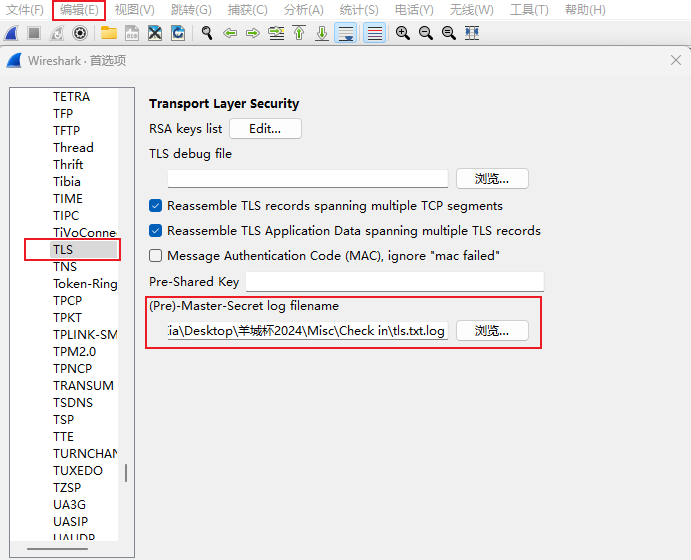This screenshot has width=691, height=560.
Task: Click the resize columns icon
Action: (472, 33)
